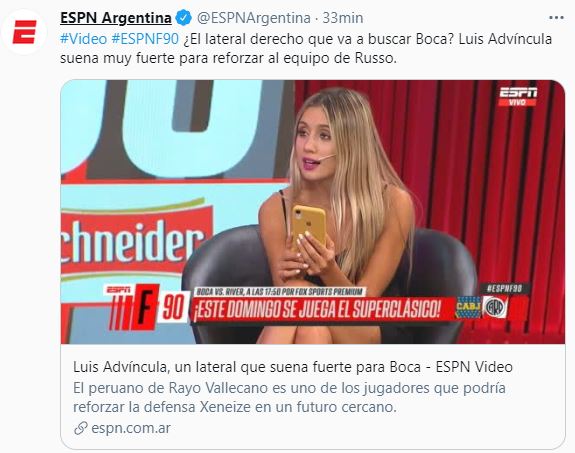Click the ESPN red logo avatar
Screen dimensions: 575x453
[x=24, y=32]
